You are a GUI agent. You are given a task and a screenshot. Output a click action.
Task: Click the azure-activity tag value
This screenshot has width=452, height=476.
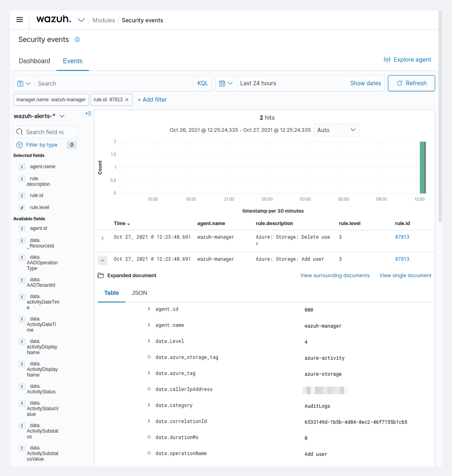pos(324,358)
